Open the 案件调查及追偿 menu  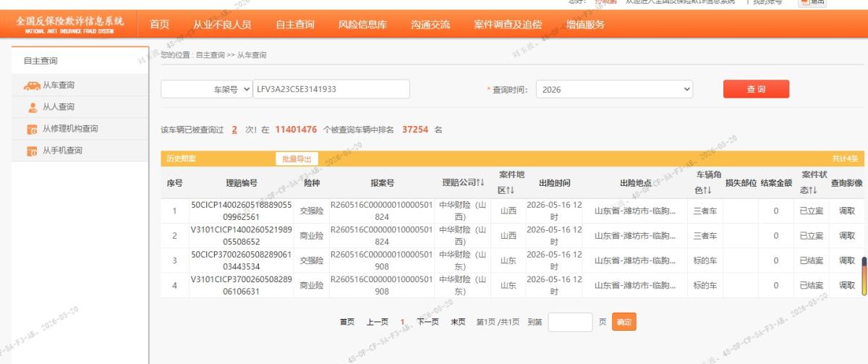tap(508, 25)
